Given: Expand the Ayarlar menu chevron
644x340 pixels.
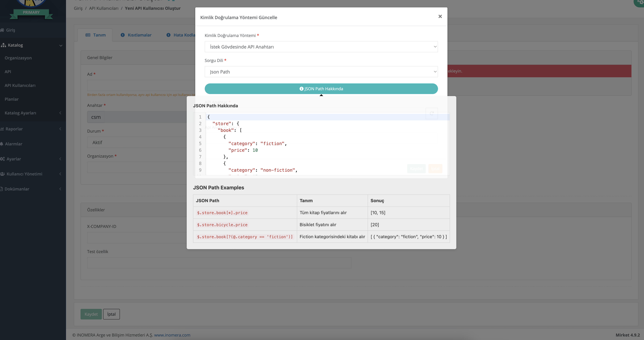Looking at the screenshot, I should coord(60,159).
